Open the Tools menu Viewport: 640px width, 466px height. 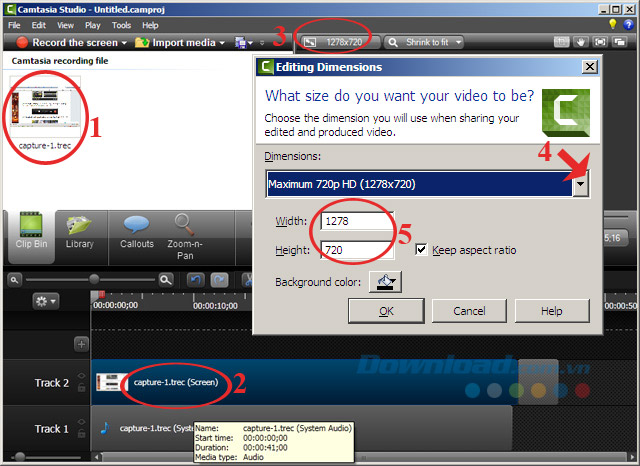(122, 25)
